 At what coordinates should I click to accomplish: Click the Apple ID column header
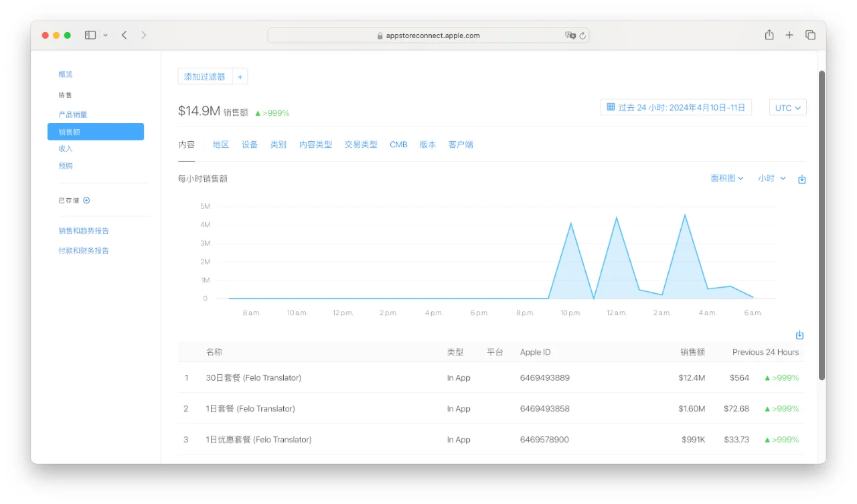pyautogui.click(x=536, y=352)
